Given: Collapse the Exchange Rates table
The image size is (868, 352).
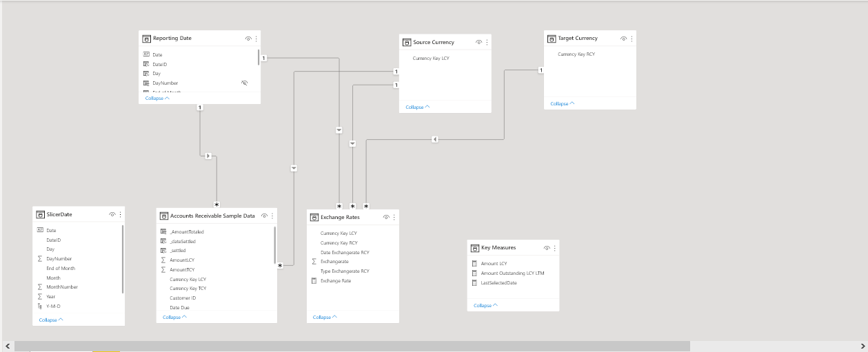Looking at the screenshot, I should [x=325, y=317].
